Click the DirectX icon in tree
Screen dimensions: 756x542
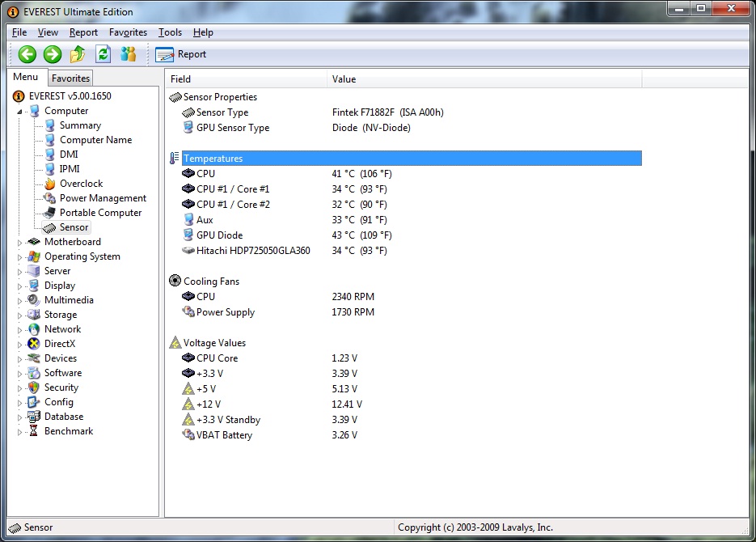tap(34, 344)
